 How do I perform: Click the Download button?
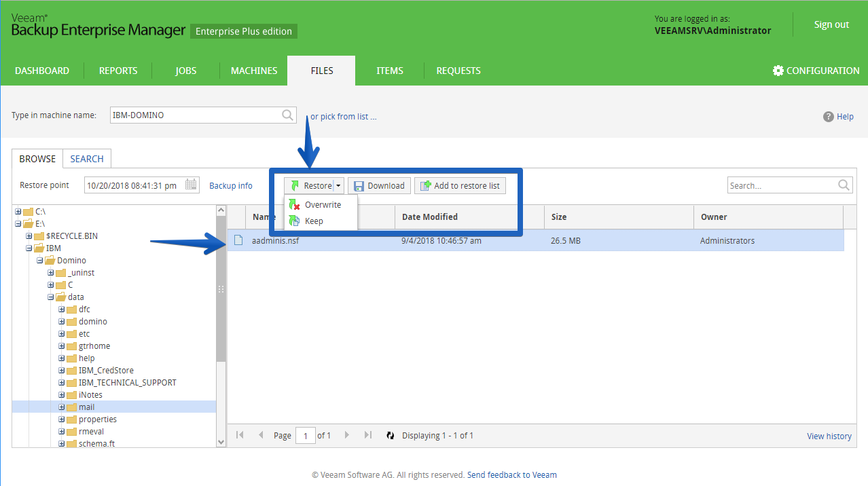(x=379, y=186)
